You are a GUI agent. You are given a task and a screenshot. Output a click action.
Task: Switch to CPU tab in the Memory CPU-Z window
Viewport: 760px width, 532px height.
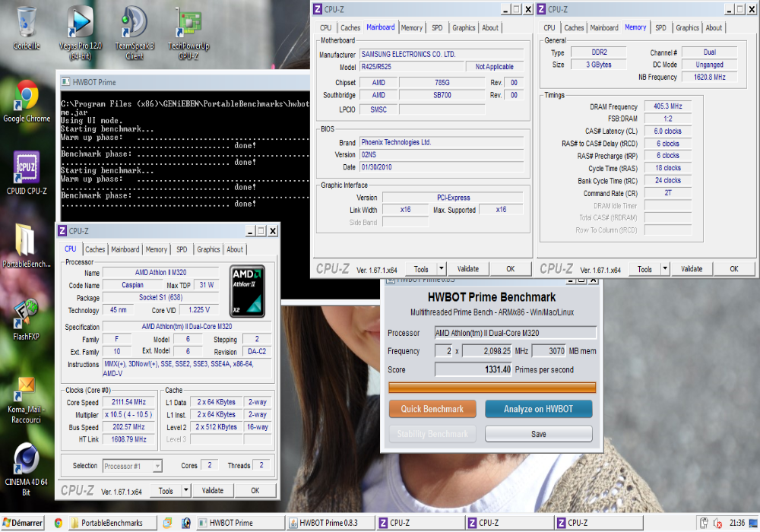coord(549,28)
